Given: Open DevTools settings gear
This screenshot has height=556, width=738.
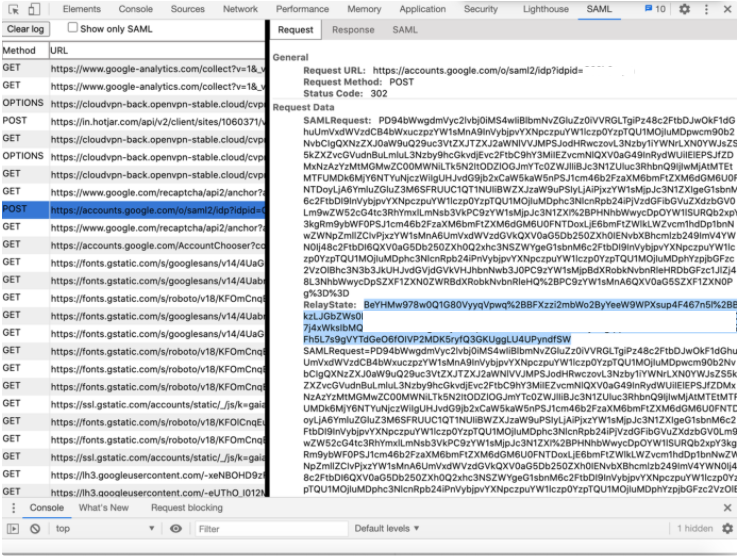Looking at the screenshot, I should pyautogui.click(x=684, y=8).
